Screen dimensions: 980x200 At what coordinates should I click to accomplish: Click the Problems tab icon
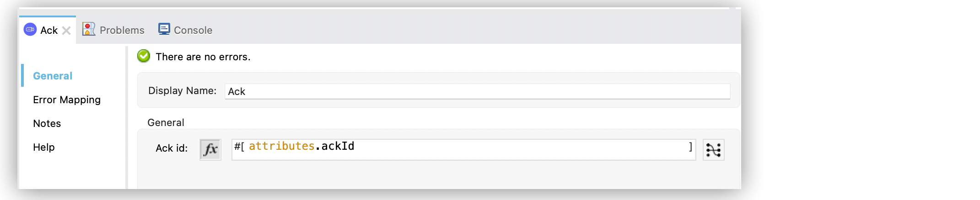(x=89, y=29)
